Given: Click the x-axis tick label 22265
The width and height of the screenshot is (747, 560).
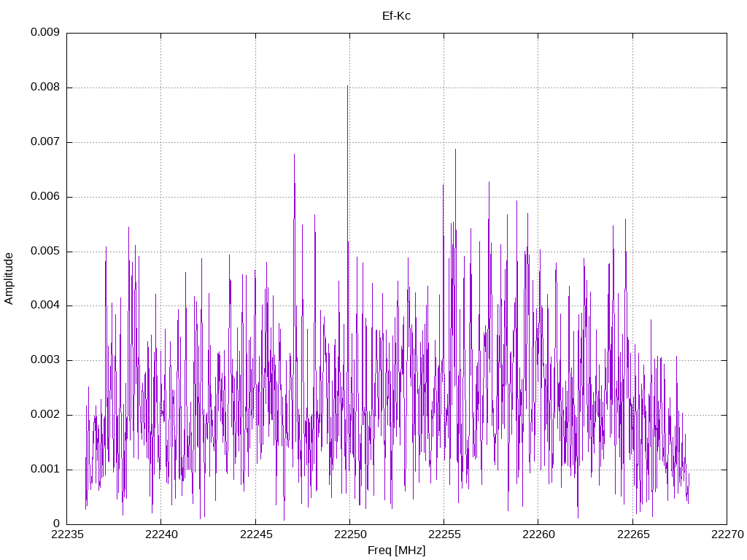Looking at the screenshot, I should (632, 534).
